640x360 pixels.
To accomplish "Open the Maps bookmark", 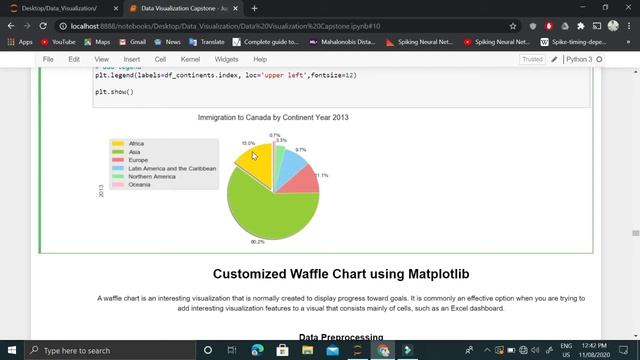I will [97, 42].
